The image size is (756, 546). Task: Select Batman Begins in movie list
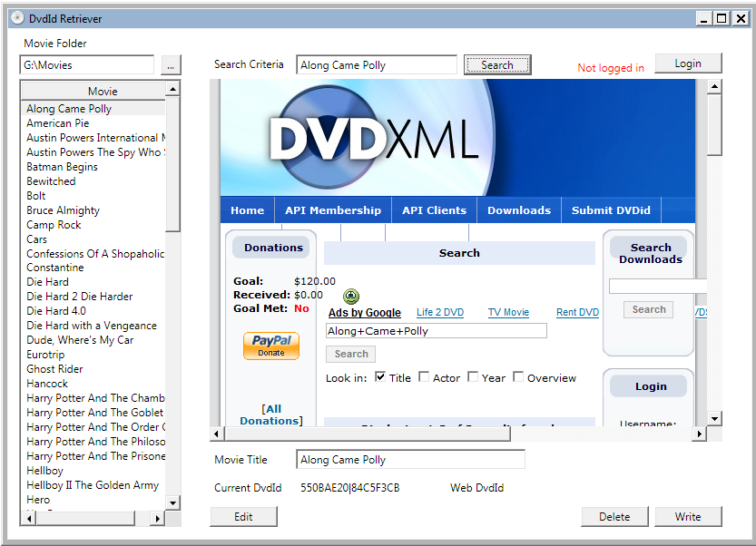93,166
